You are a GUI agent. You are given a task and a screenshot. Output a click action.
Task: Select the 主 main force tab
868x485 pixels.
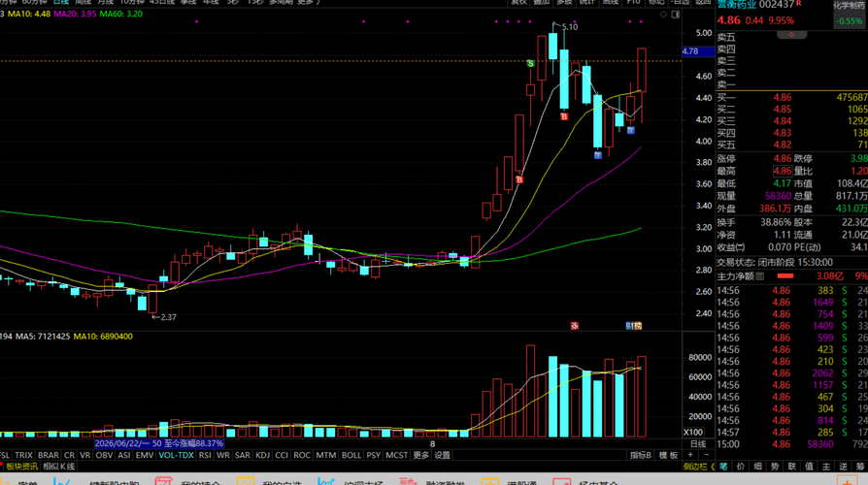[826, 467]
